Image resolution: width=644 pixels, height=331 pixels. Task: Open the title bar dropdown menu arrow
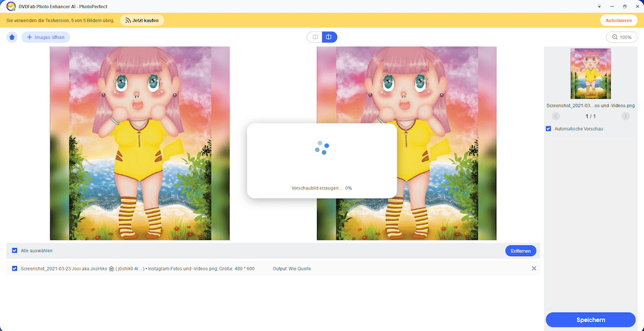coord(598,6)
